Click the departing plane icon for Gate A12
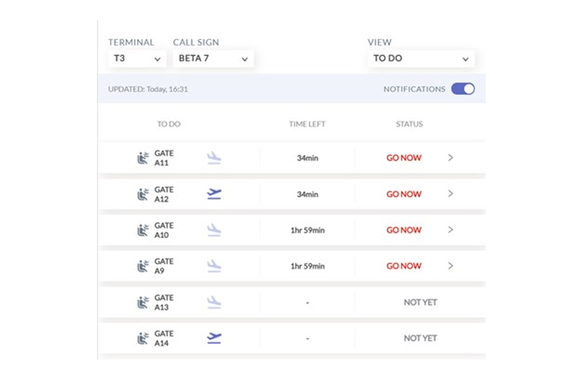Screen dimensions: 588x382 [x=214, y=194]
